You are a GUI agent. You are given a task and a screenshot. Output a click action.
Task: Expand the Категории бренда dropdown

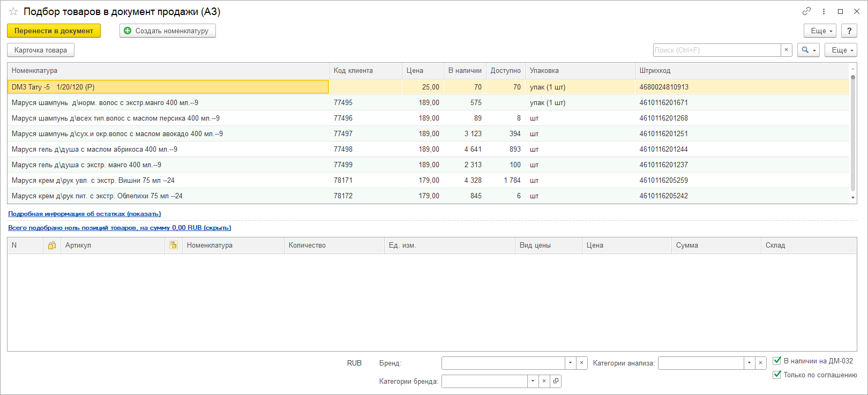(533, 381)
